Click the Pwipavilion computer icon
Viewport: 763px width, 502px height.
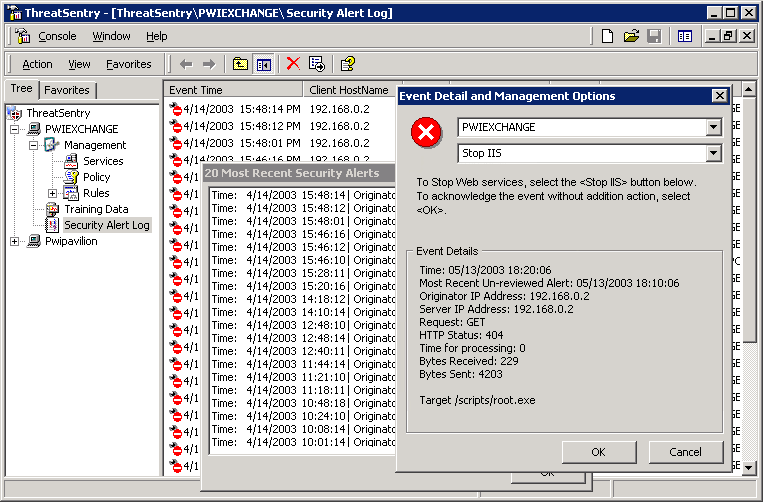pyautogui.click(x=34, y=241)
